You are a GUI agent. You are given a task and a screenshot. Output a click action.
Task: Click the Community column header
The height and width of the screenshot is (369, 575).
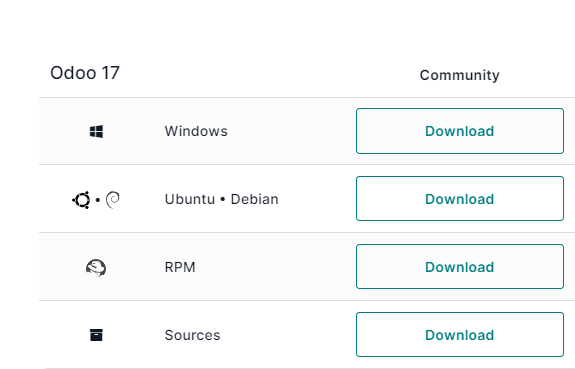(459, 75)
